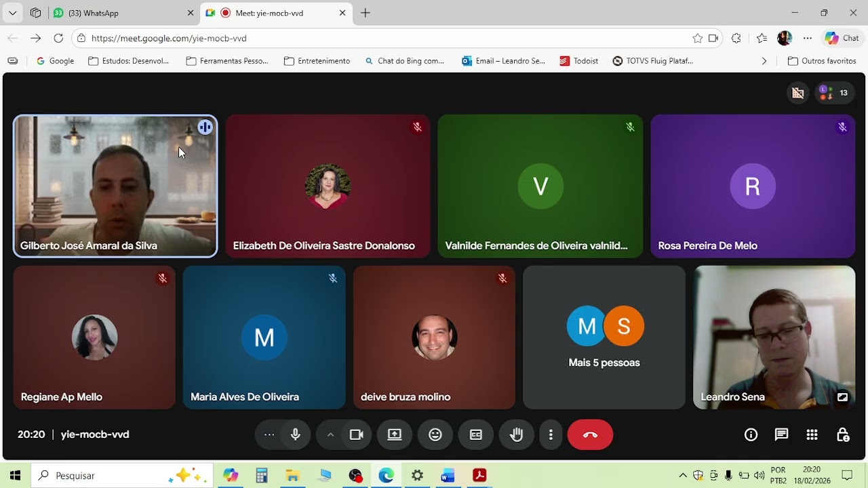868x488 pixels.
Task: Click the browser address bar URL
Action: [169, 39]
